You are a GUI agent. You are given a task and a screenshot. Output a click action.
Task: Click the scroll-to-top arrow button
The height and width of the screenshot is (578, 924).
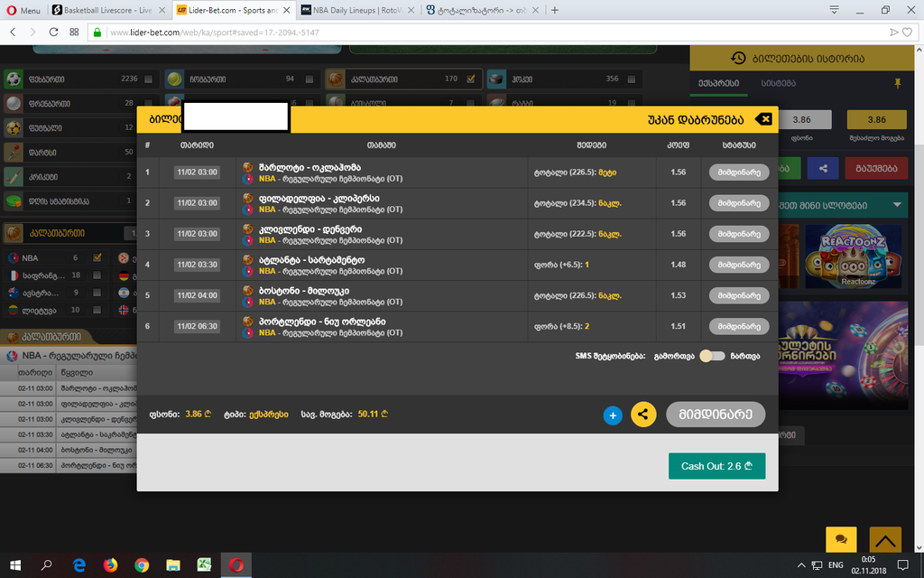(885, 538)
